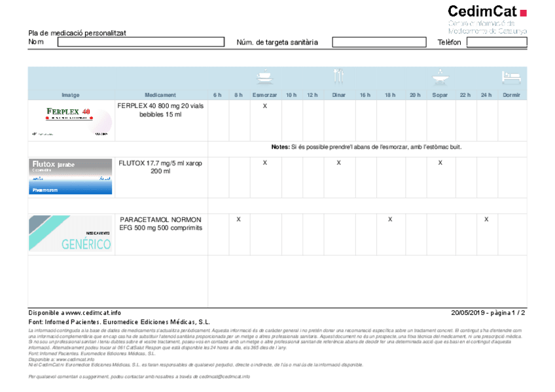Click the Imatge column header
555x392 pixels.
[71, 95]
